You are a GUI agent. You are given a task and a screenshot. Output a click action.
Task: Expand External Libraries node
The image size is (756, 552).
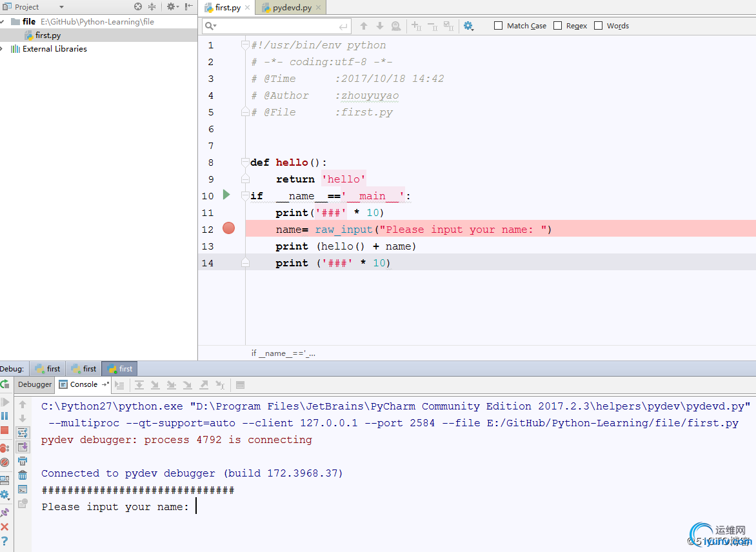click(2, 49)
